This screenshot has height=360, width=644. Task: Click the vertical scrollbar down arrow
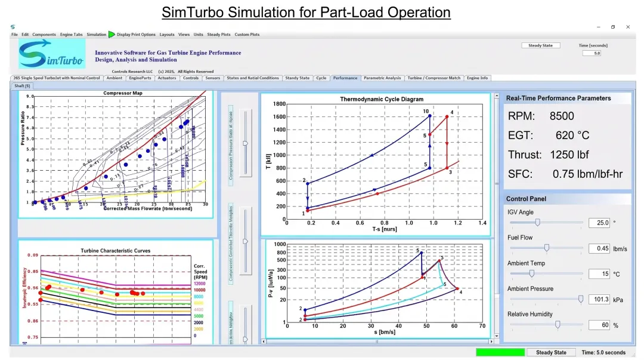click(x=497, y=336)
